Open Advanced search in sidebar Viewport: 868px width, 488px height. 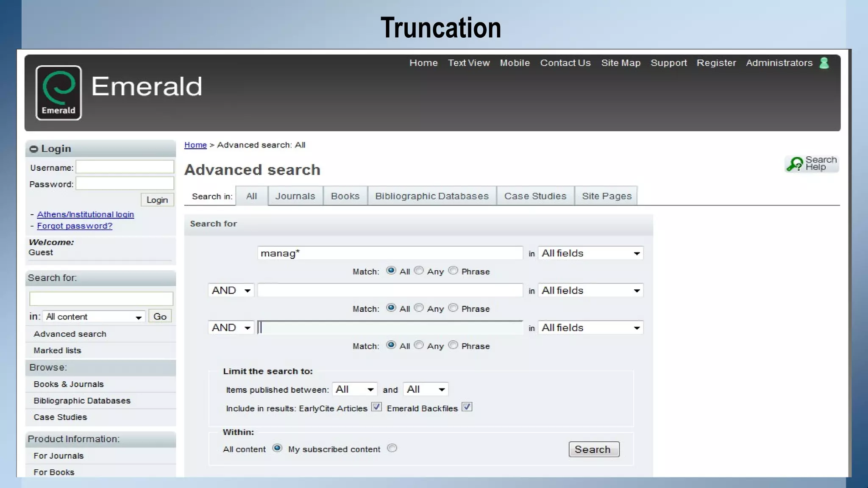[x=70, y=334]
